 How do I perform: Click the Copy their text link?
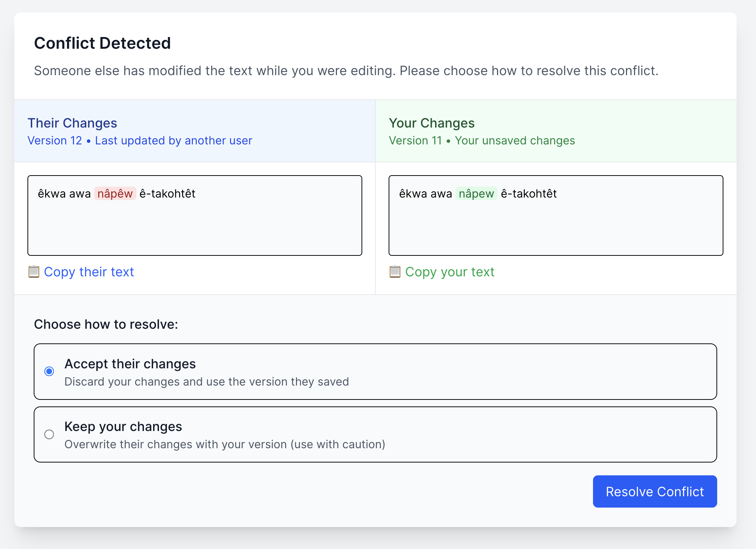click(x=89, y=272)
